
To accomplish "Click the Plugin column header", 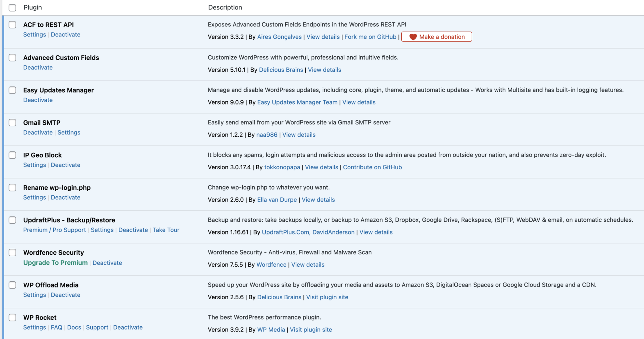I will click(x=33, y=7).
